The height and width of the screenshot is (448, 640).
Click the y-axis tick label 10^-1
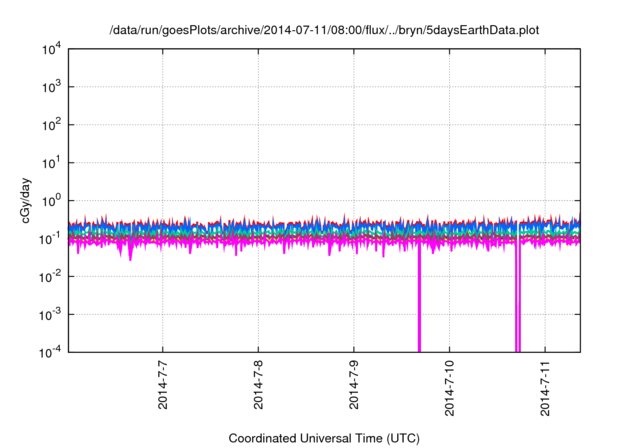click(51, 239)
